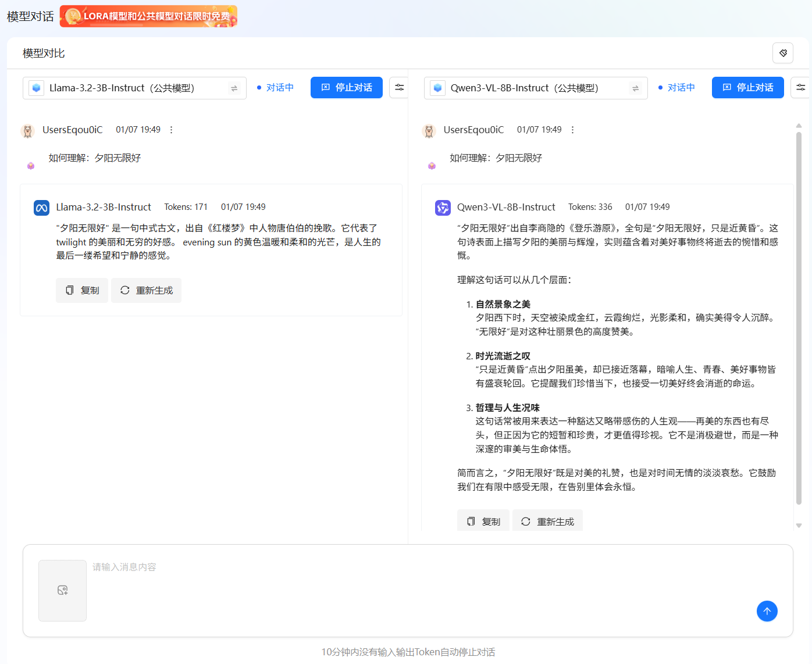Open the Llama-3.2-3B-Instruct model dropdown
812x664 pixels.
[x=134, y=88]
